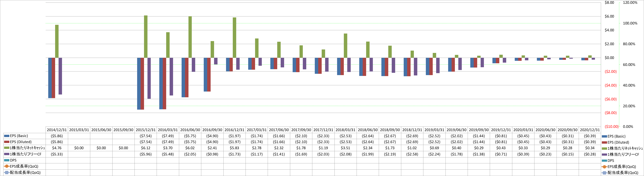Click the ($2.69) cell in the EPS (Diluted) row
This screenshot has width=644, height=176.
point(412,142)
